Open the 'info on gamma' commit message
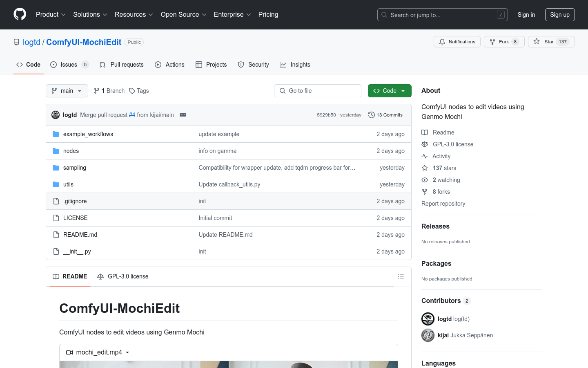The height and width of the screenshot is (368, 588). 218,151
